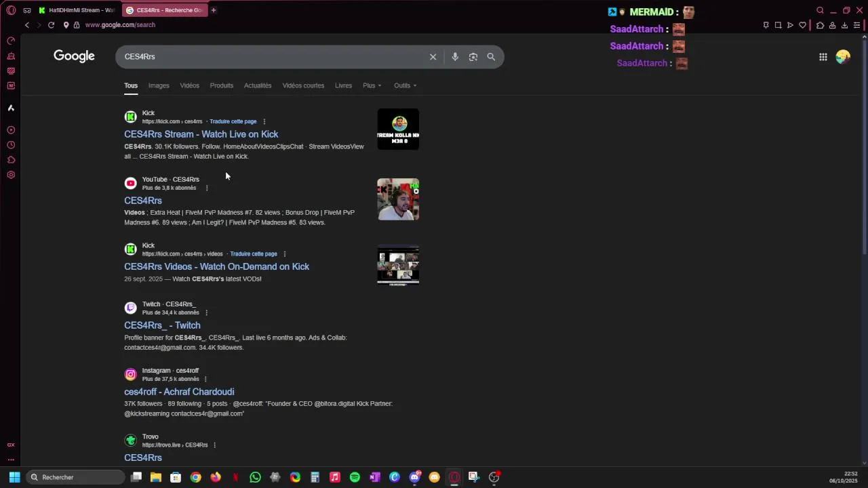Open ces4roff Achraf Chardoudi Instagram result

tap(179, 392)
